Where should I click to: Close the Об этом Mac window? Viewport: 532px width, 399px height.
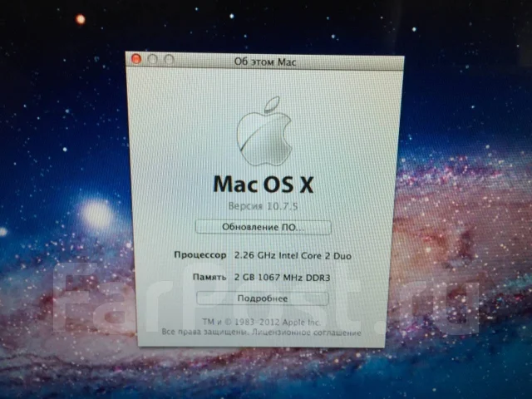click(136, 59)
